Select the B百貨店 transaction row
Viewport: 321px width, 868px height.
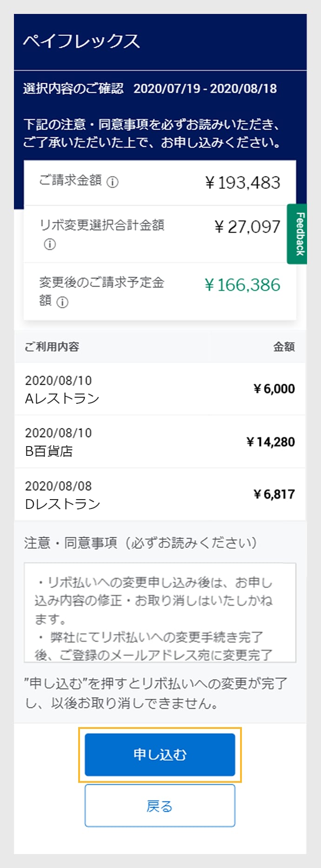(x=160, y=442)
